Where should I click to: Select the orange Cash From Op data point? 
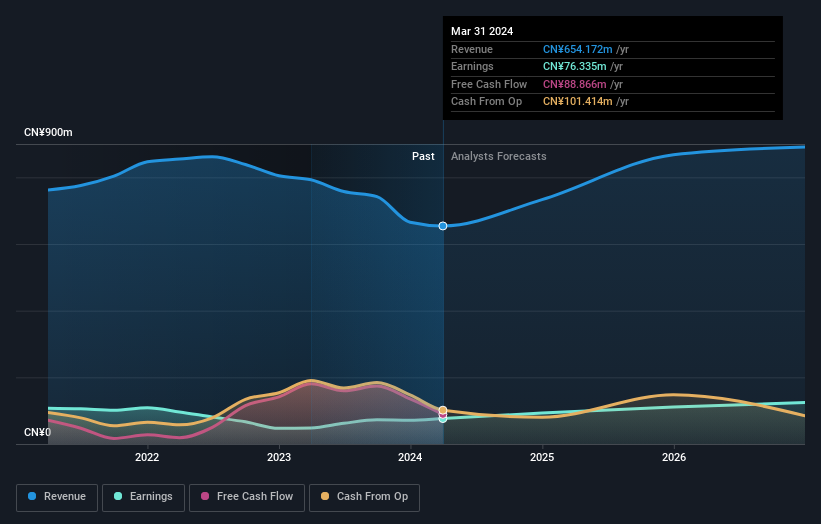point(443,410)
